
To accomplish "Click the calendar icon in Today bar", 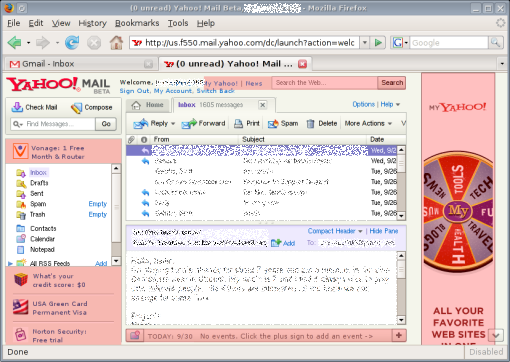I will (135, 335).
